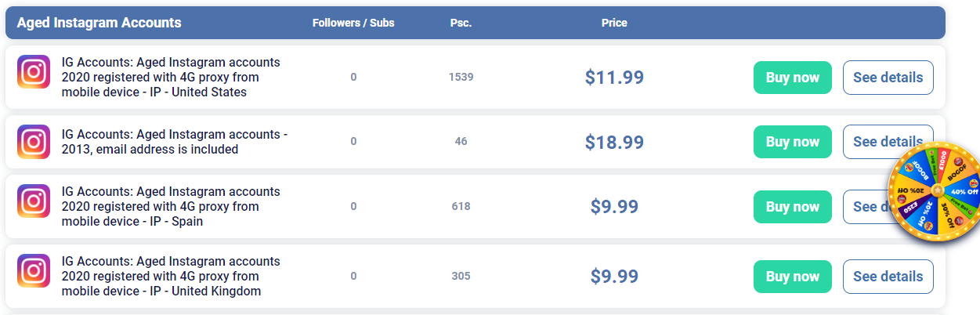Viewport: 980px width, 315px height.
Task: Click the Price column header
Action: 614,23
